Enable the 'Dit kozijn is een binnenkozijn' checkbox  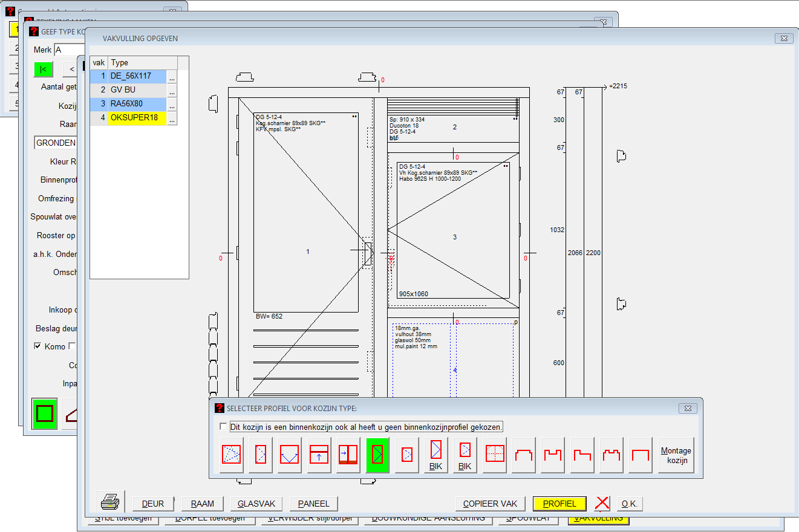(x=224, y=427)
